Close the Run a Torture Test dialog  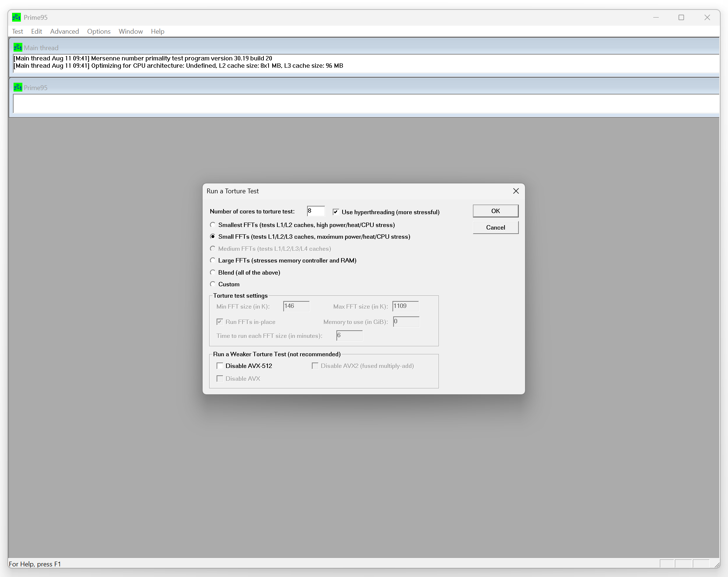click(516, 191)
